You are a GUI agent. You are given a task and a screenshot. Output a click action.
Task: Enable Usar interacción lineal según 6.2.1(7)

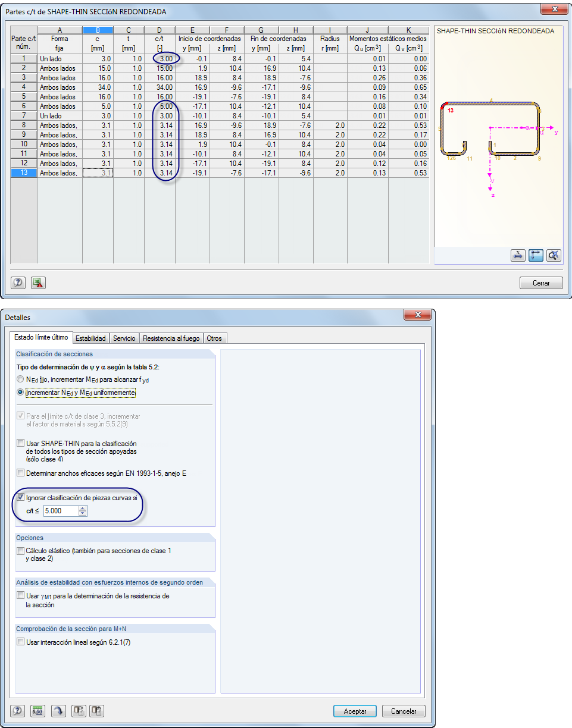(21, 642)
